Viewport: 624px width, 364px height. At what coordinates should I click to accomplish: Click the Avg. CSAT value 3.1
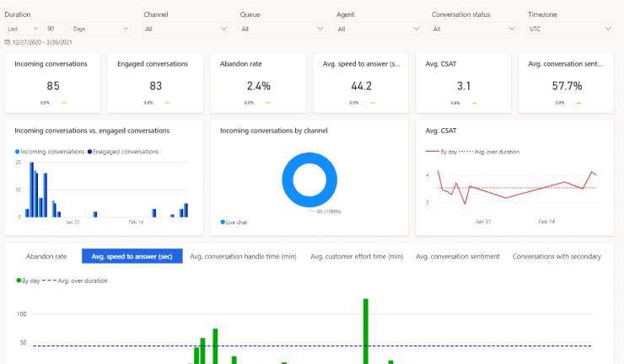pos(464,86)
